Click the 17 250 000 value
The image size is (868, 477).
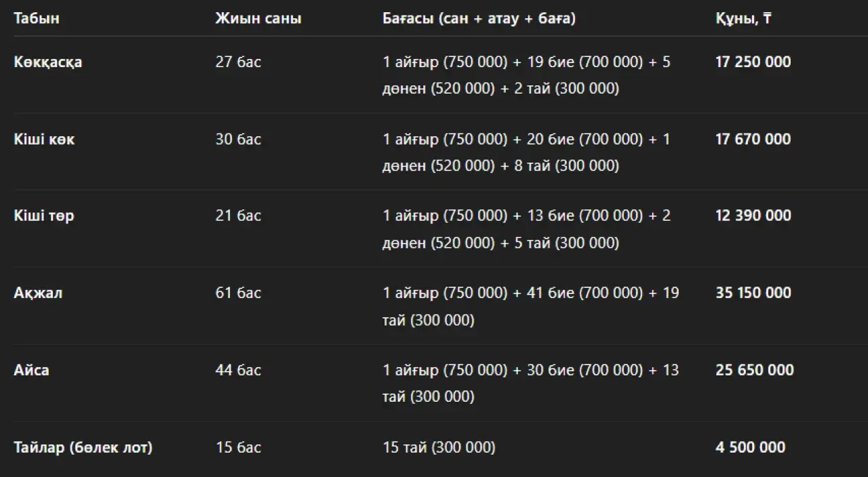pos(753,62)
